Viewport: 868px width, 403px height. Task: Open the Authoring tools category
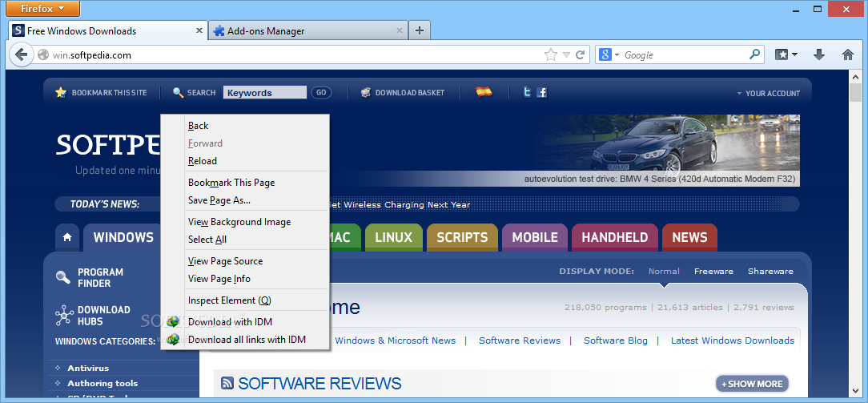(102, 383)
